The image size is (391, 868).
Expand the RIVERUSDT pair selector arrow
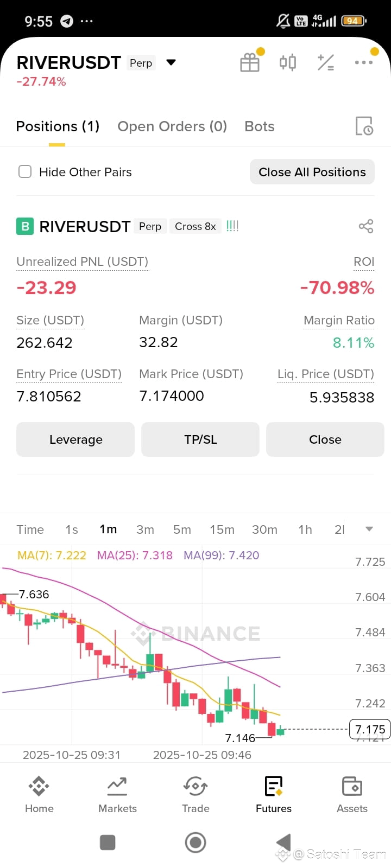point(171,62)
